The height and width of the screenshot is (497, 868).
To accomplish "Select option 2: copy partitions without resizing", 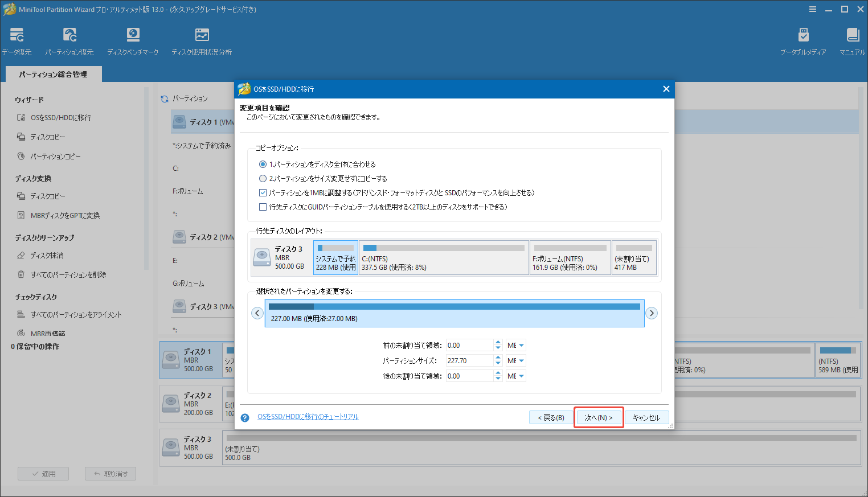I will click(263, 178).
